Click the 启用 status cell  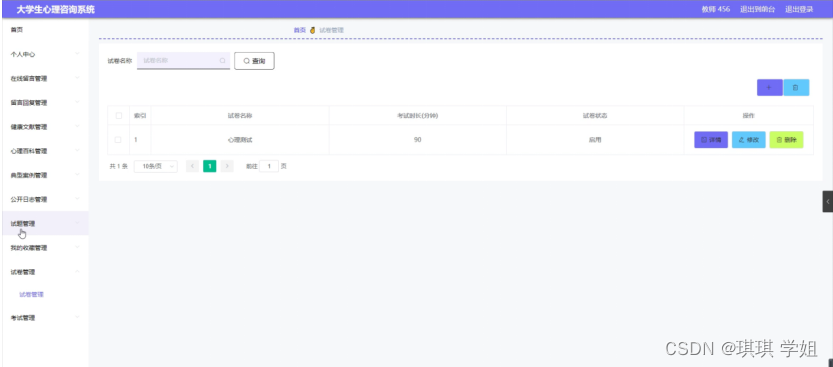[595, 140]
